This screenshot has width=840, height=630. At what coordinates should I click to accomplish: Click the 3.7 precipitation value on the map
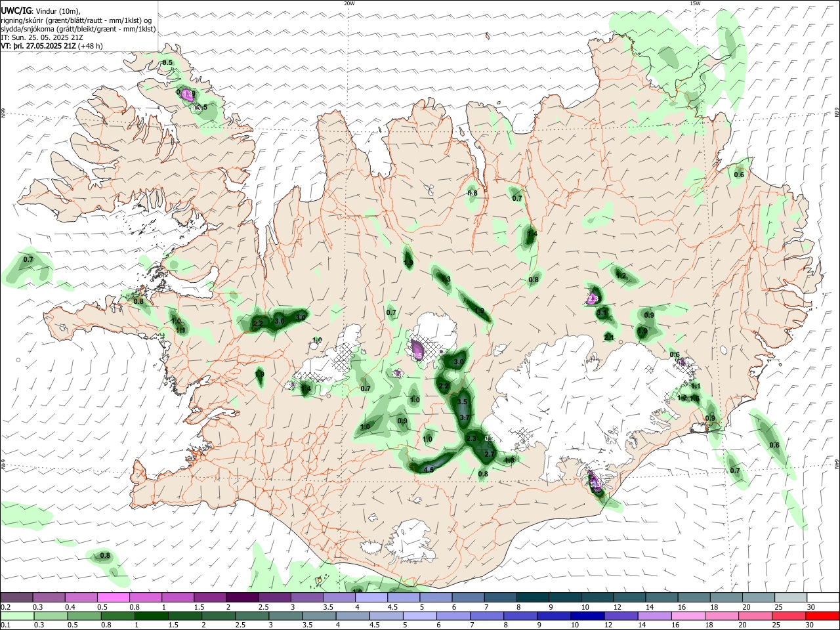(x=465, y=417)
